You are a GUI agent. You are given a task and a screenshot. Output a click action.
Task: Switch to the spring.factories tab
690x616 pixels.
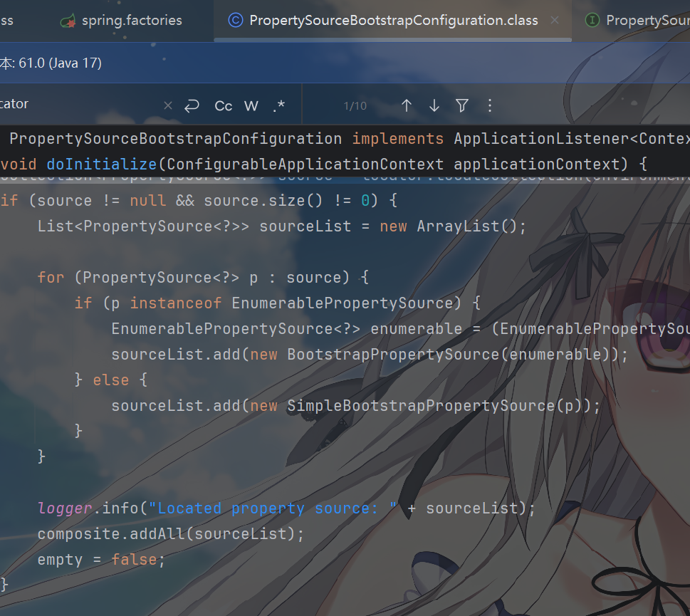121,20
